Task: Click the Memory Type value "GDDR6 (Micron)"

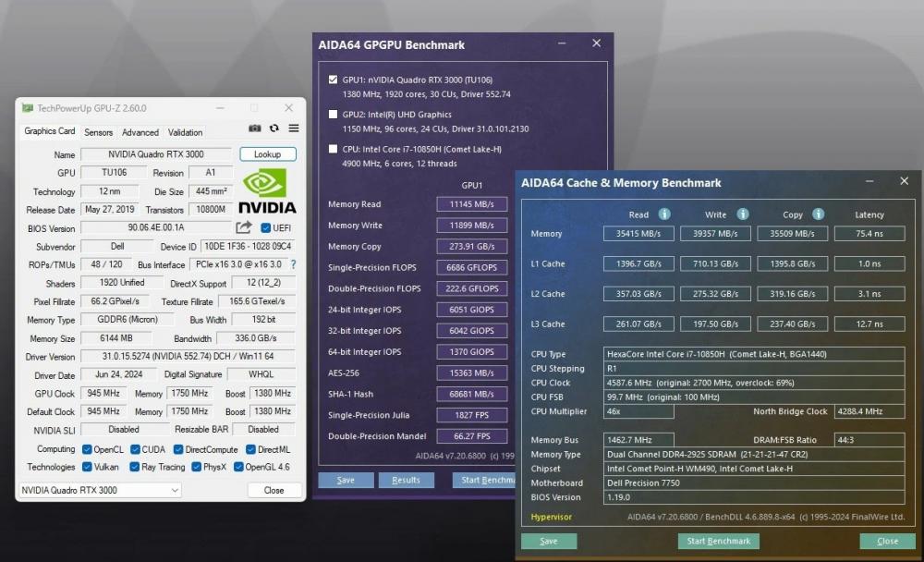Action: pos(128,320)
